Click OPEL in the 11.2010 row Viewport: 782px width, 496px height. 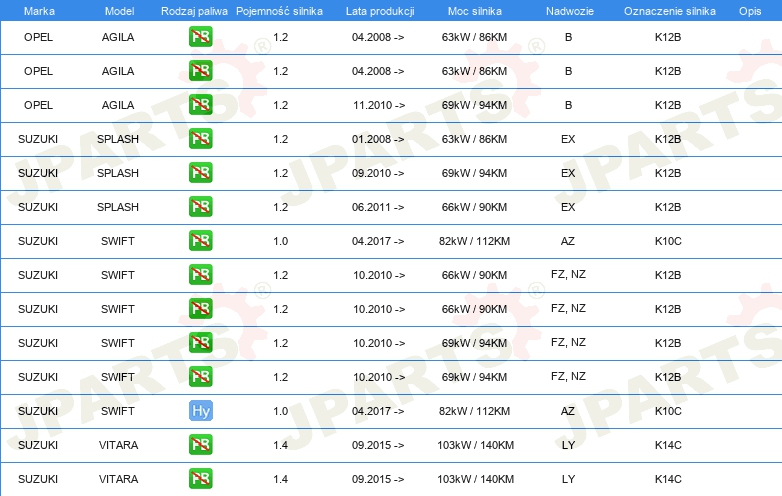click(x=38, y=105)
